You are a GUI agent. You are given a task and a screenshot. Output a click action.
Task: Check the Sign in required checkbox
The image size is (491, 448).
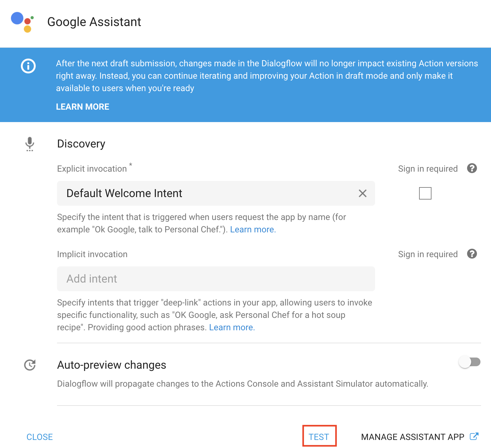tap(425, 193)
